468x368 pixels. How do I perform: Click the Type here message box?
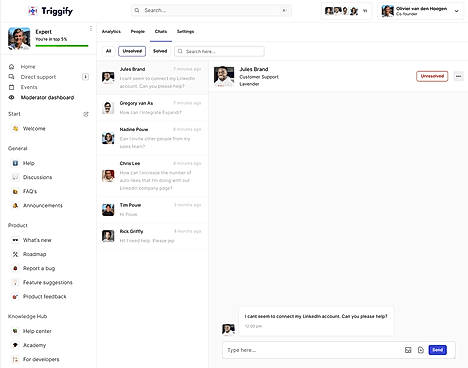point(313,350)
